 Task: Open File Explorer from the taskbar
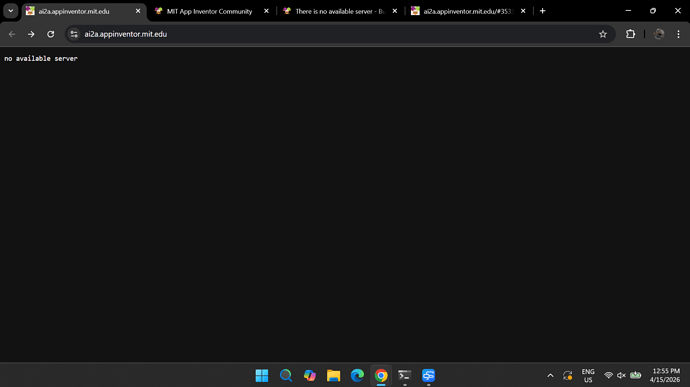tap(334, 376)
